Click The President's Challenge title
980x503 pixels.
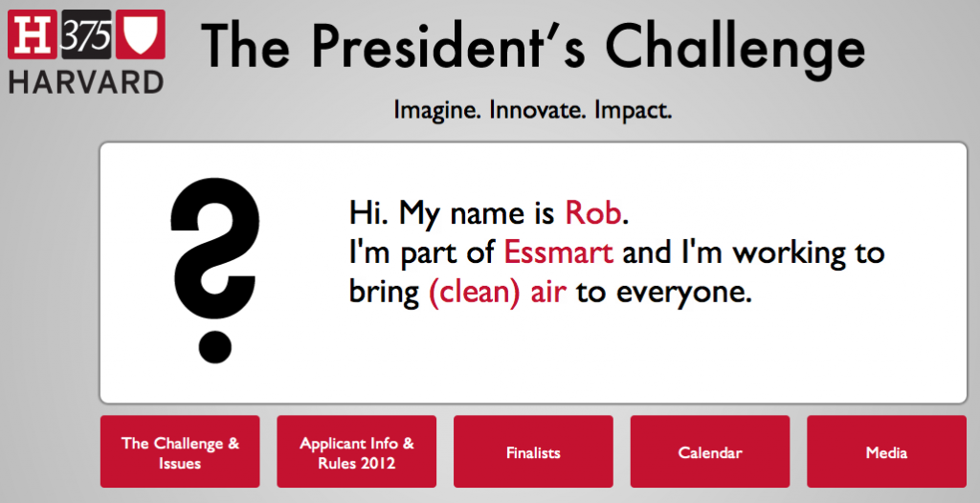(532, 46)
